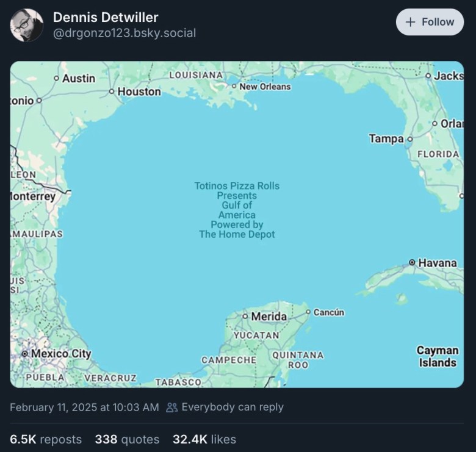Click the people icon beside Everybody can reply
The width and height of the screenshot is (476, 452).
(x=172, y=407)
